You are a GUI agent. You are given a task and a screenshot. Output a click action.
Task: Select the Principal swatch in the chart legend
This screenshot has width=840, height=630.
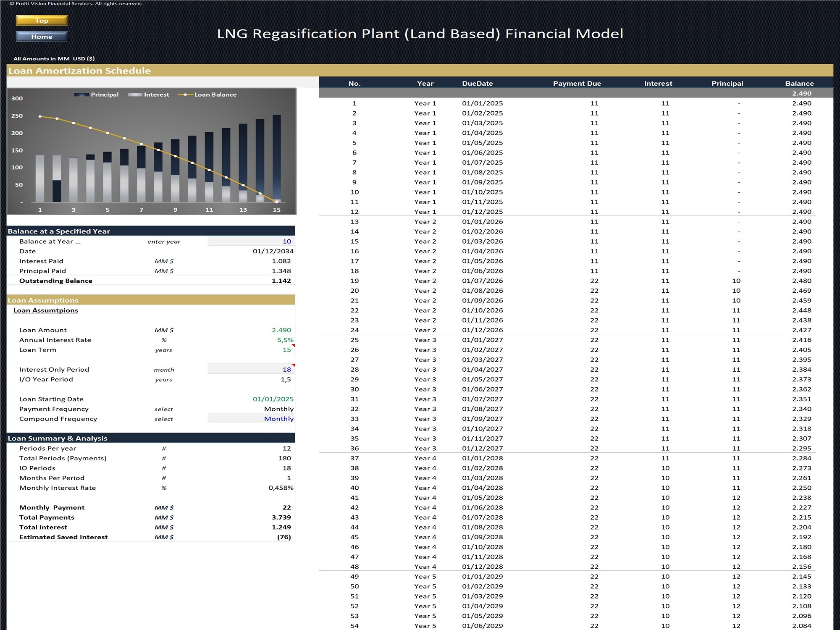81,94
